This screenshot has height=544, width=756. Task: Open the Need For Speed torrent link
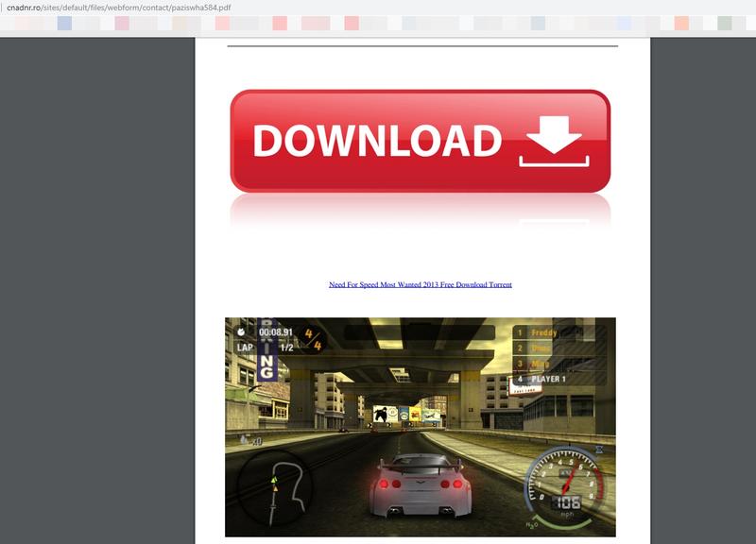420,284
